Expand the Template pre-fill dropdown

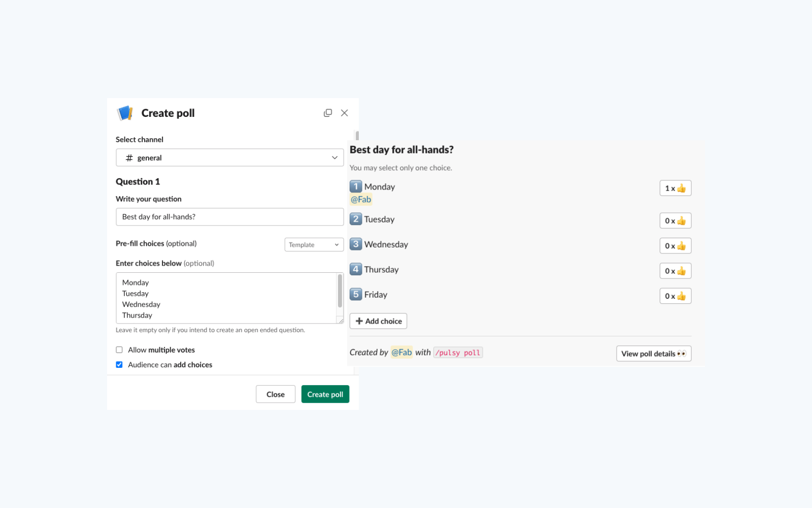(314, 244)
